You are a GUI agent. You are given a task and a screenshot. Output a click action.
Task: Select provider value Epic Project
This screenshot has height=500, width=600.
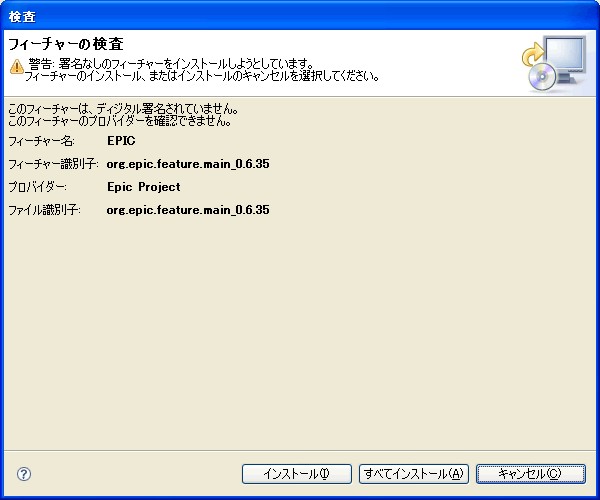click(x=143, y=187)
